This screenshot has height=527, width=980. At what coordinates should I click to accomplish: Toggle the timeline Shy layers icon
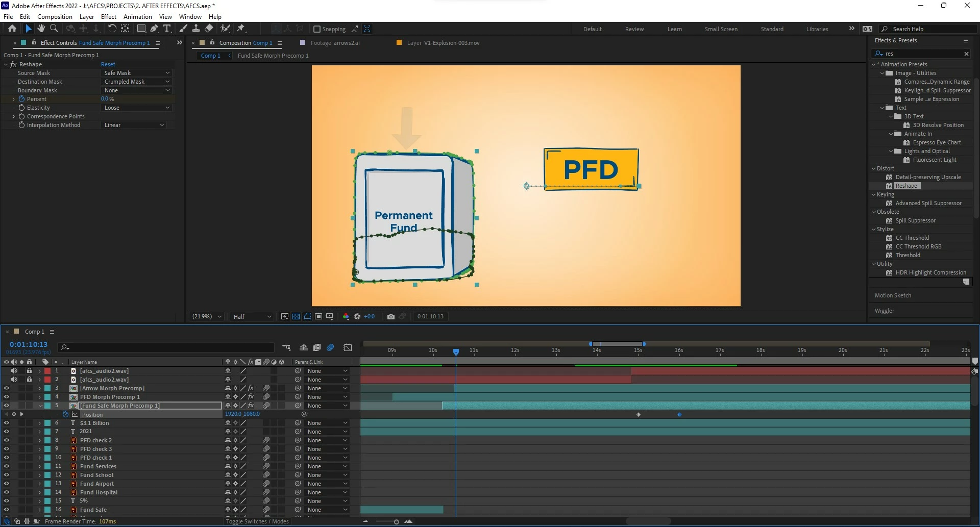[x=304, y=347]
